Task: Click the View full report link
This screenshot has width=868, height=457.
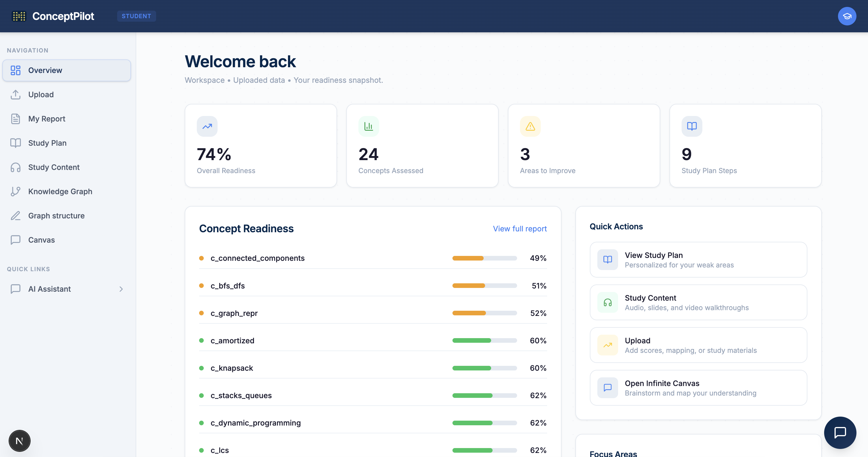Action: point(520,229)
